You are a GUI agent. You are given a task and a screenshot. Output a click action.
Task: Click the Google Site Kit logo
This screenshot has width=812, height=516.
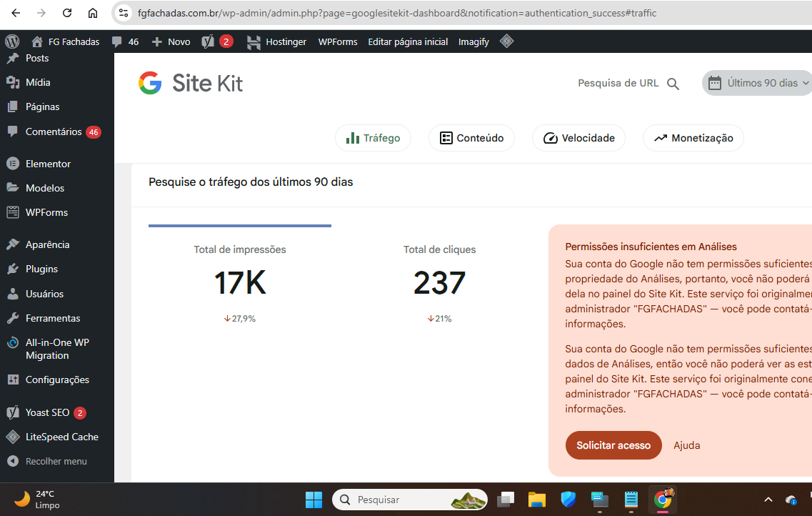point(191,84)
